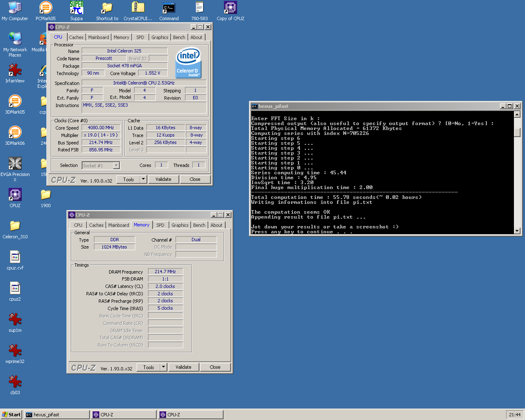Click Validate button in lower CPU-Z window

183,367
